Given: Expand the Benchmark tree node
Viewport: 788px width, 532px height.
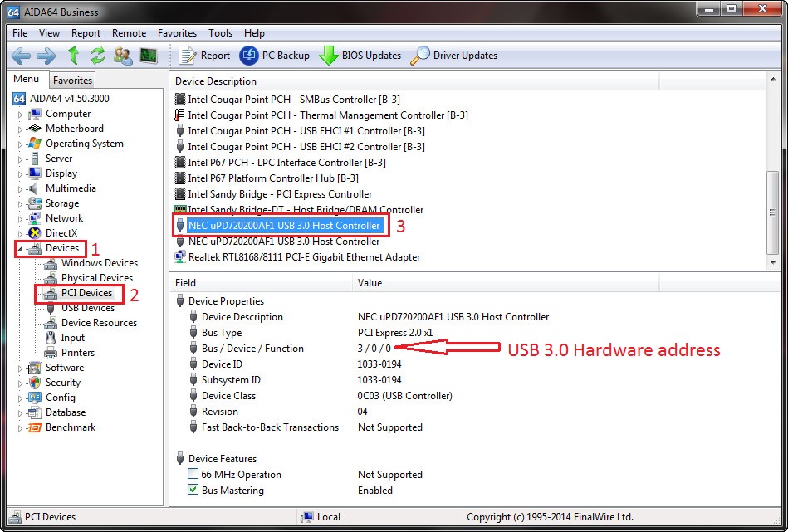Looking at the screenshot, I should 20,428.
